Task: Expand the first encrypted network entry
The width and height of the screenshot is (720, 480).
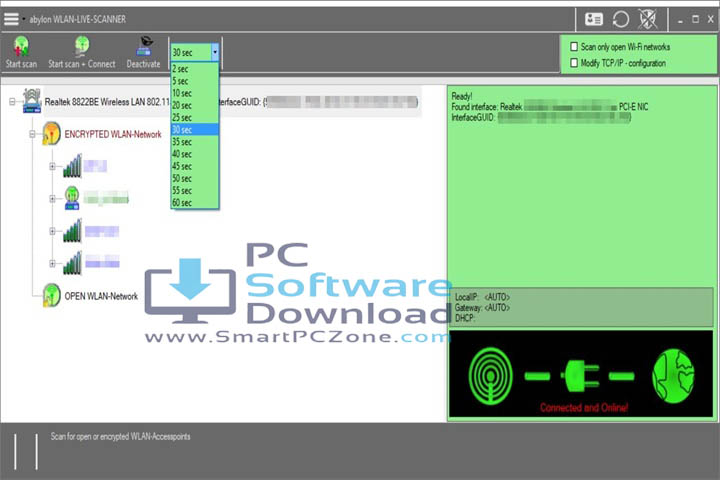Action: pyautogui.click(x=52, y=166)
